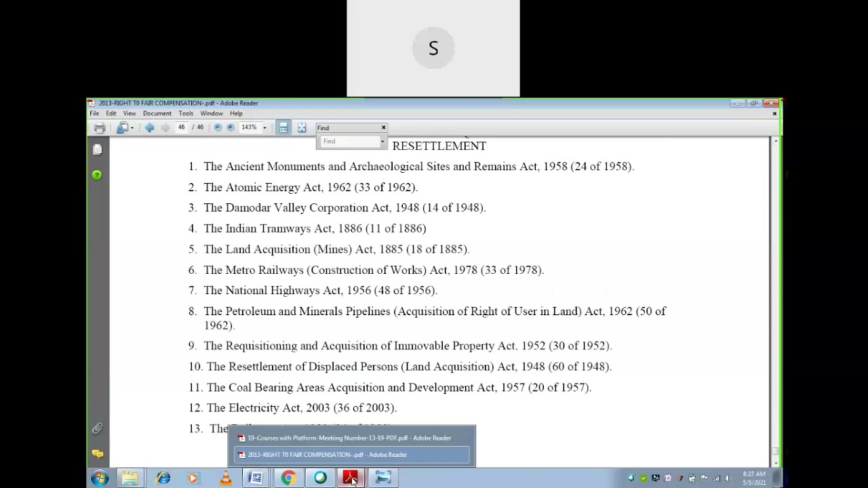Viewport: 868px width, 488px height.
Task: Click the green help icon in left sidebar
Action: click(x=97, y=175)
